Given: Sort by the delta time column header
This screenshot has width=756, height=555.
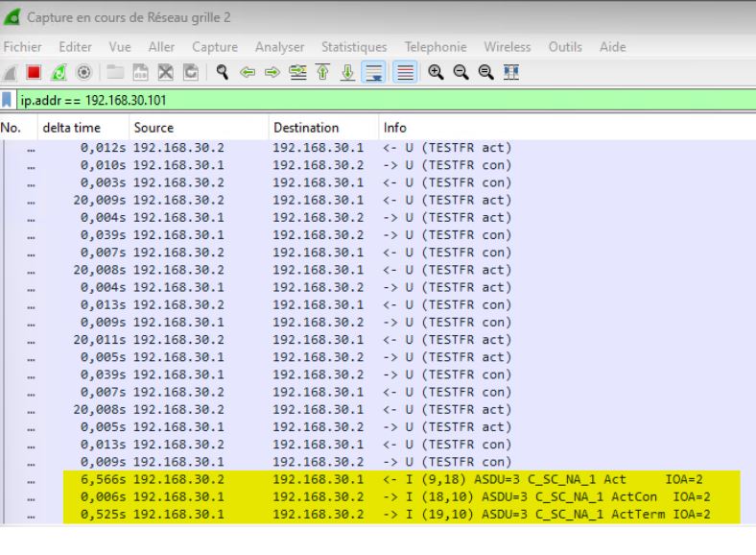Looking at the screenshot, I should [83, 128].
